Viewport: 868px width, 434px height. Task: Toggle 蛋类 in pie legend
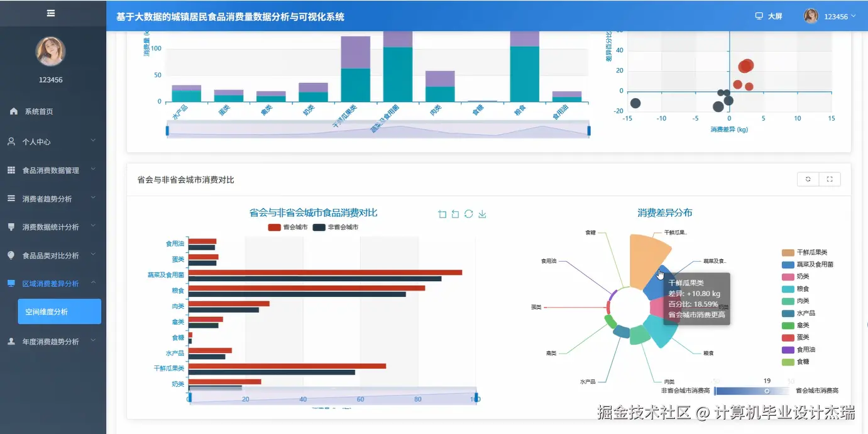(795, 338)
